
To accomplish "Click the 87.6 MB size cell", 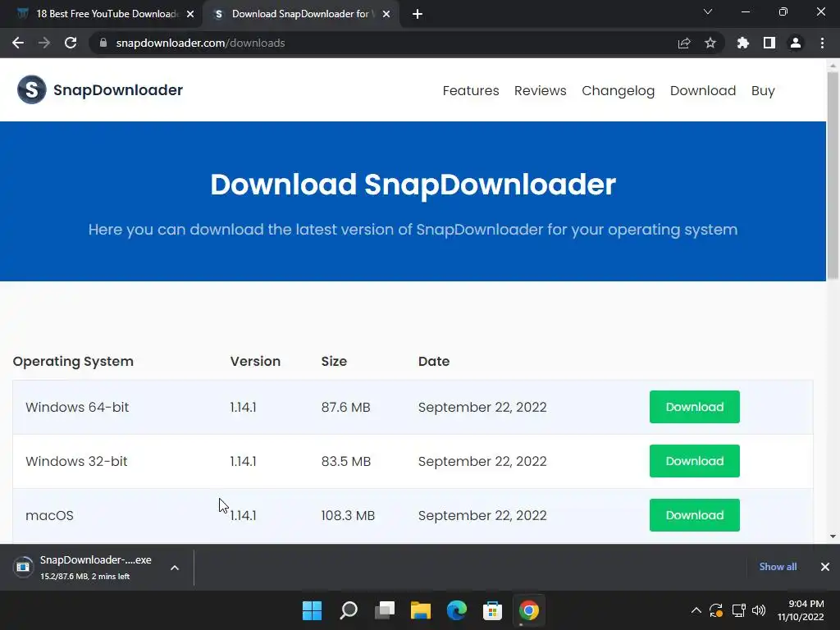I will click(x=345, y=407).
